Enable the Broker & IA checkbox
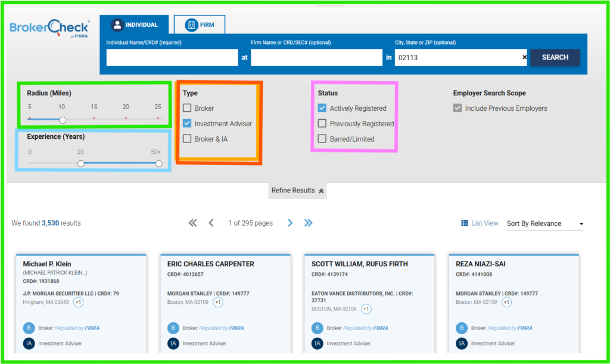610x364 pixels. [x=187, y=139]
